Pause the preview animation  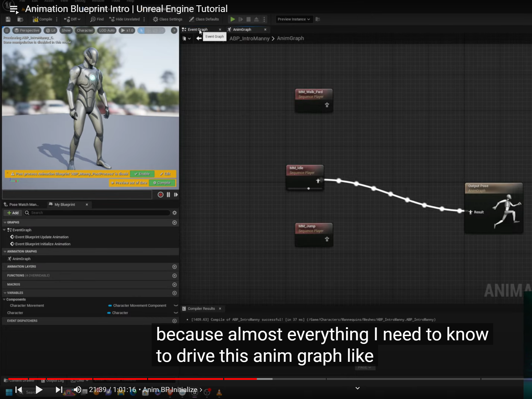(x=168, y=195)
